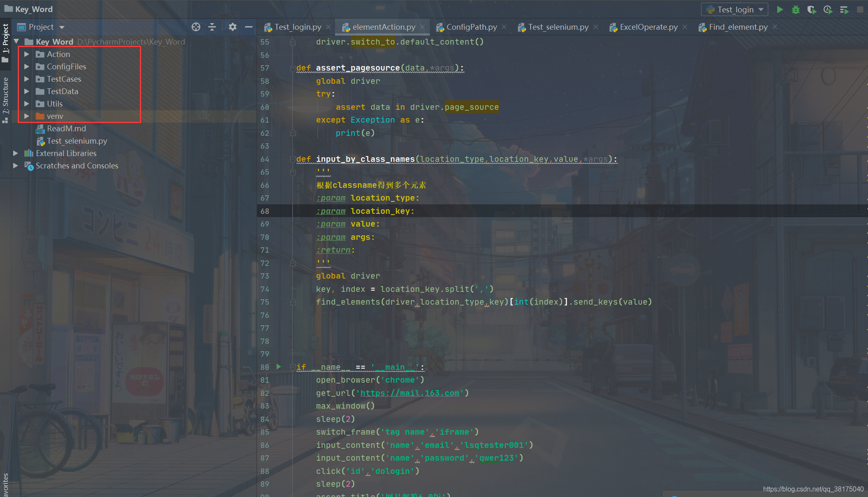
Task: Run with coverage icon
Action: tap(811, 9)
